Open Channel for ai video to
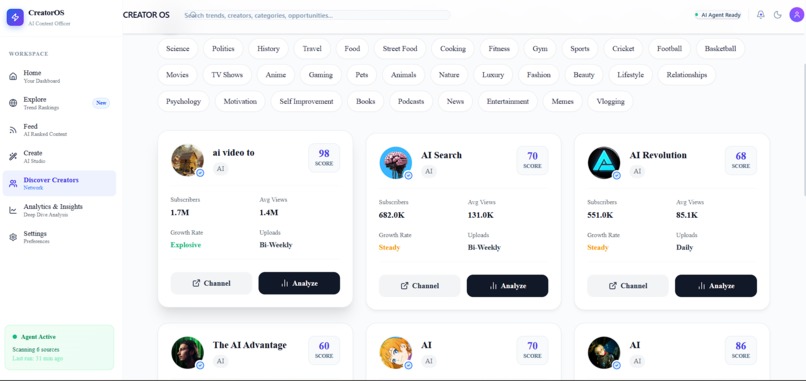The width and height of the screenshot is (806, 381). [x=211, y=283]
